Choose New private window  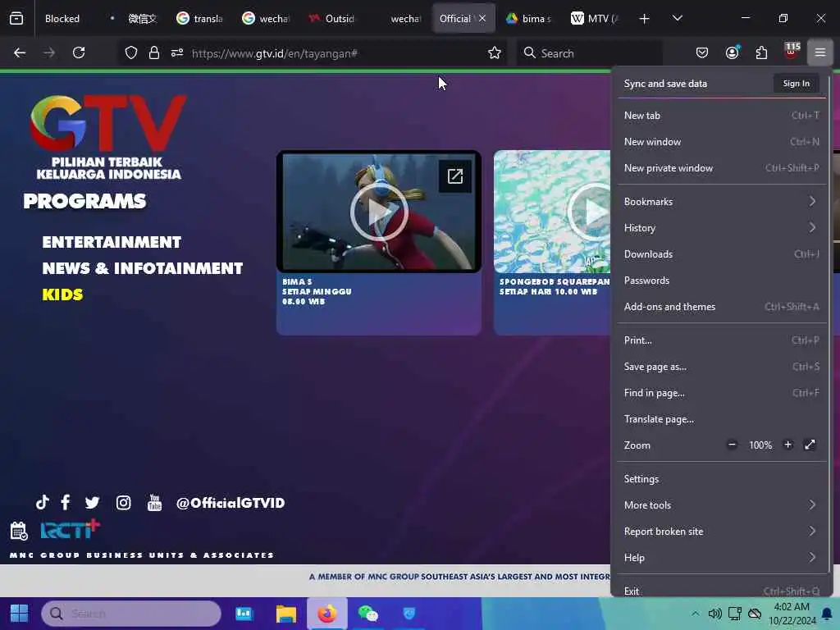pos(721,167)
